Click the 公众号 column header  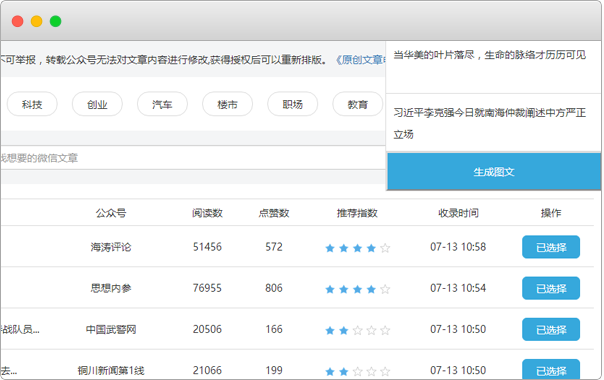pyautogui.click(x=111, y=213)
